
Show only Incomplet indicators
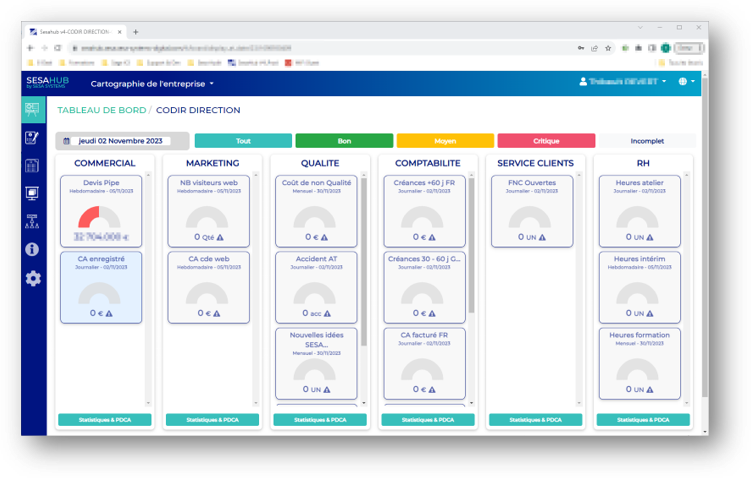[x=647, y=141]
